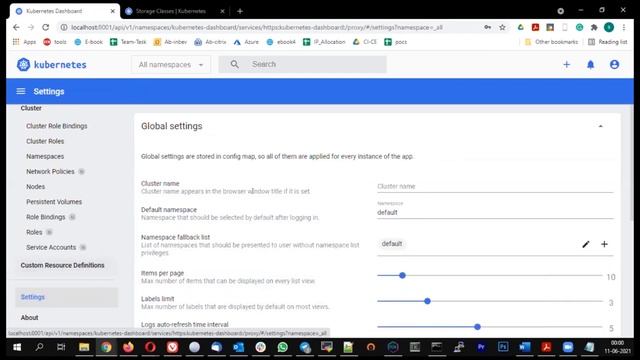Click the Cluster name input field

[495, 186]
